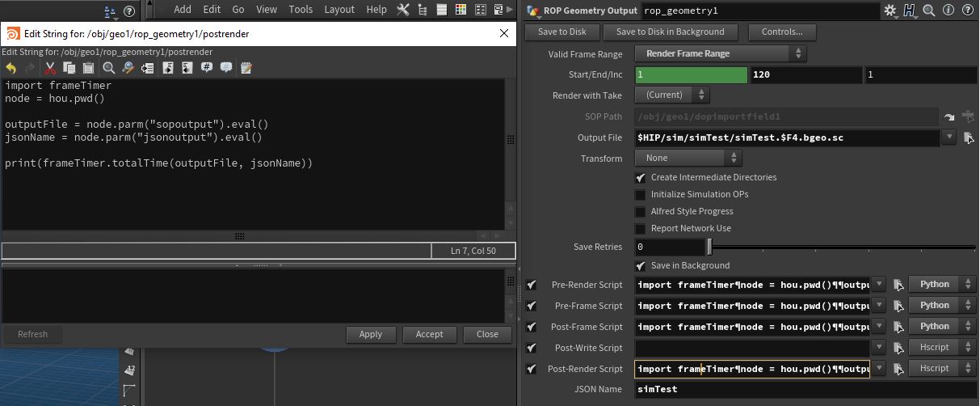Viewport: 980px width, 406px height.
Task: Click Save to Disk in Background button
Action: 670,32
